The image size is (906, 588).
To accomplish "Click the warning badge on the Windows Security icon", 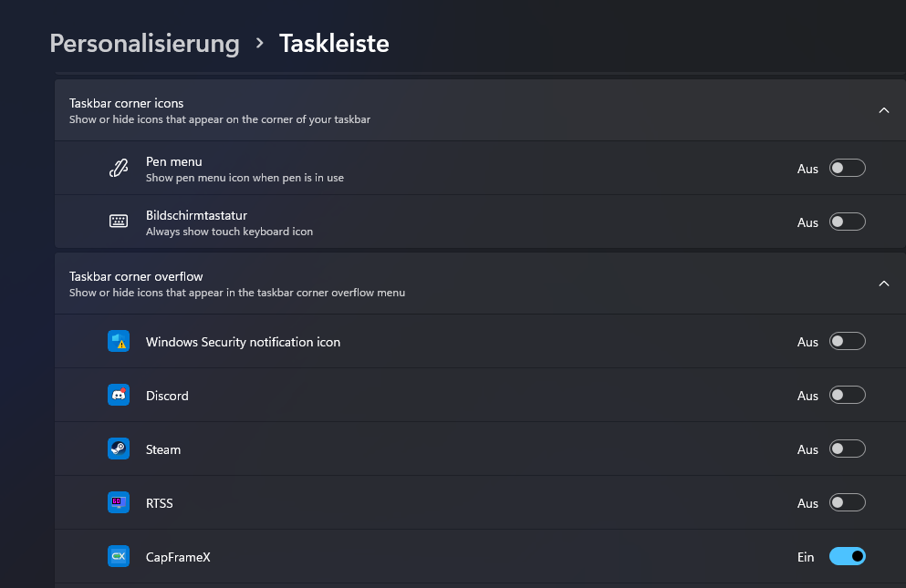I will [x=120, y=346].
